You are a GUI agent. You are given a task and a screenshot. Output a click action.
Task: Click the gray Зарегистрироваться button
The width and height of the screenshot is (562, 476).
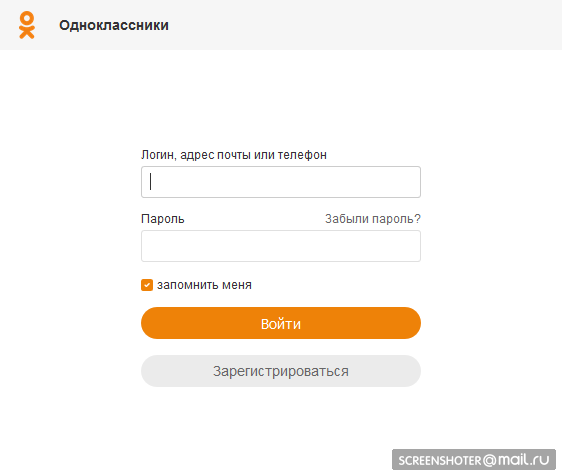pos(281,371)
